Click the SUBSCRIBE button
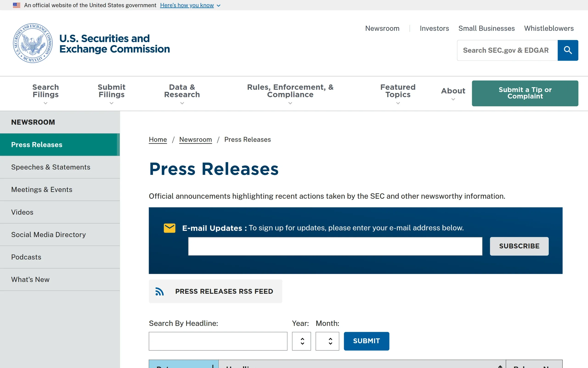588x368 pixels. (x=519, y=246)
